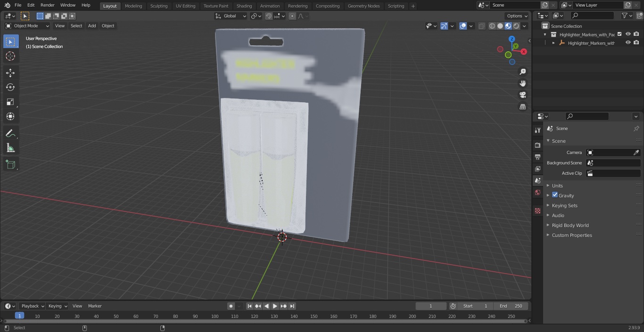The width and height of the screenshot is (644, 332).
Task: Open the View Layer properties tab
Action: click(537, 169)
